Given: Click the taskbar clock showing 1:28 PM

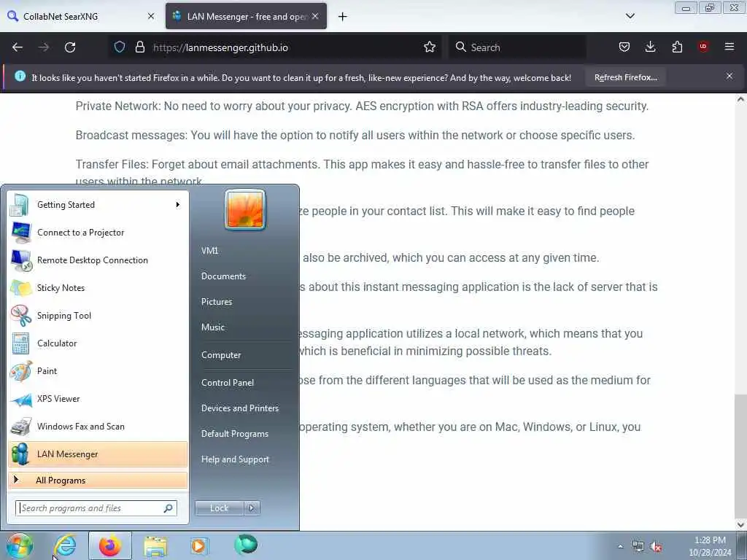Looking at the screenshot, I should (710, 546).
